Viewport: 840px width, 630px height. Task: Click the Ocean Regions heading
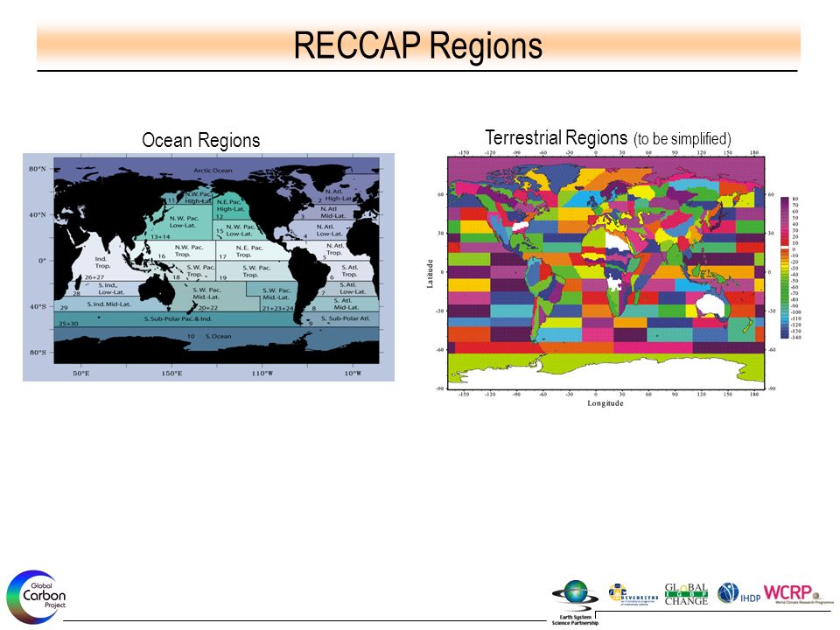point(201,140)
